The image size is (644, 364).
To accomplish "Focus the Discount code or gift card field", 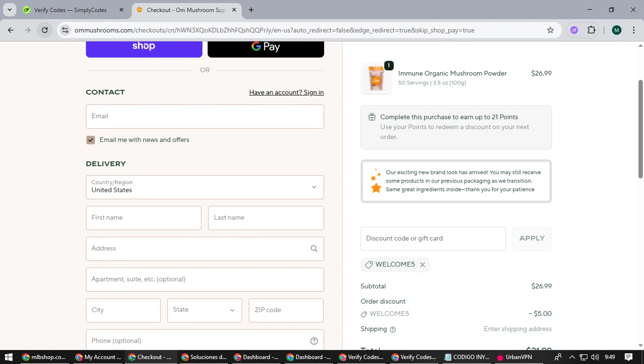I will click(x=433, y=239).
